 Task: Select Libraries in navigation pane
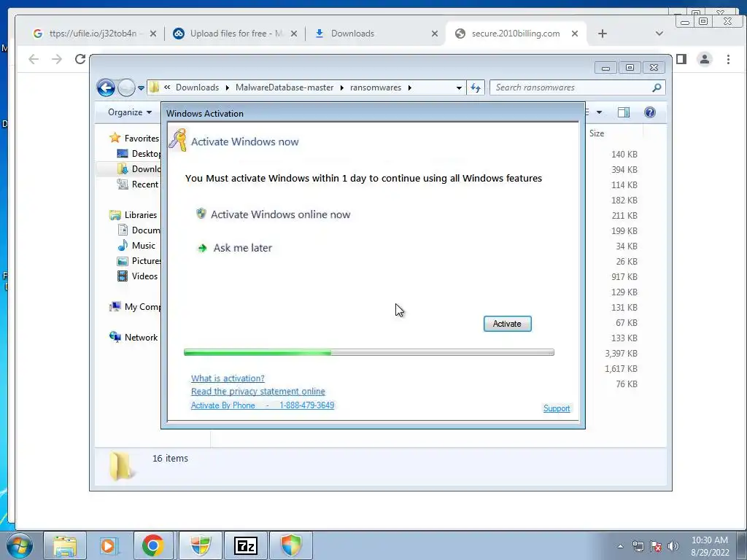[x=133, y=215]
